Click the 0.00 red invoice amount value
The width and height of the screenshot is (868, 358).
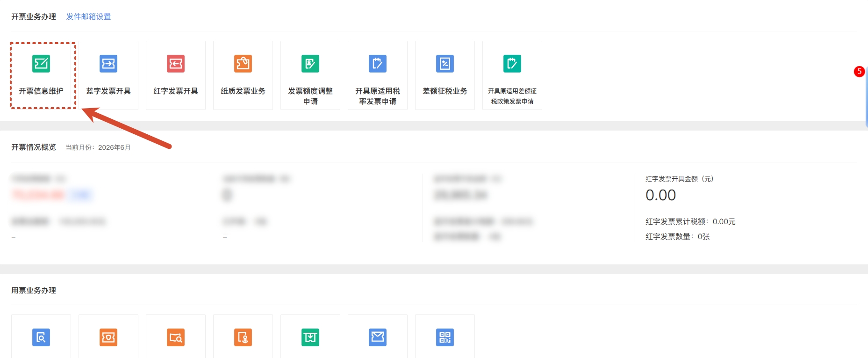click(x=660, y=195)
